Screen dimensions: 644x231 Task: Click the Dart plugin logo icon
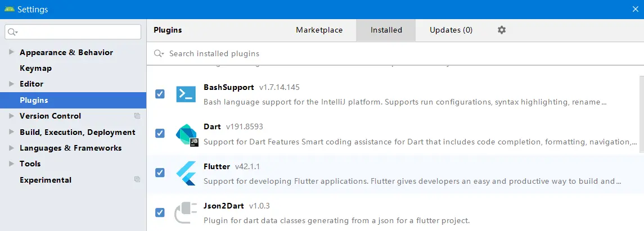(x=187, y=134)
